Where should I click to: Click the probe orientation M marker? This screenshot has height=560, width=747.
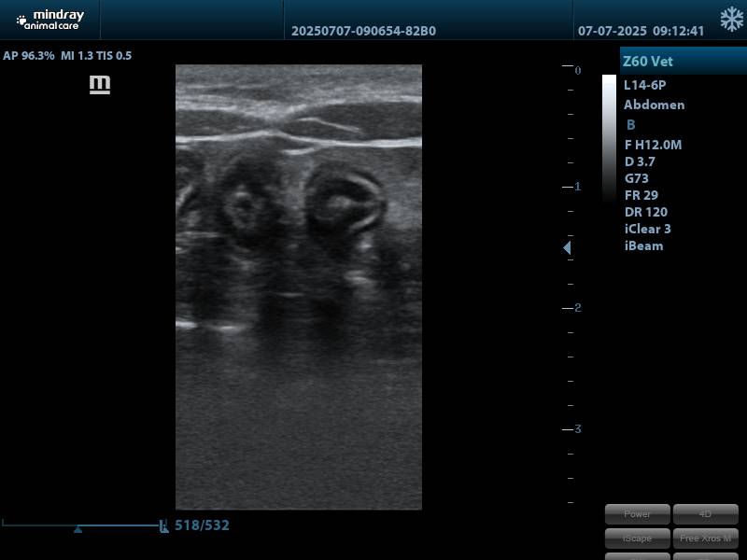pos(100,85)
